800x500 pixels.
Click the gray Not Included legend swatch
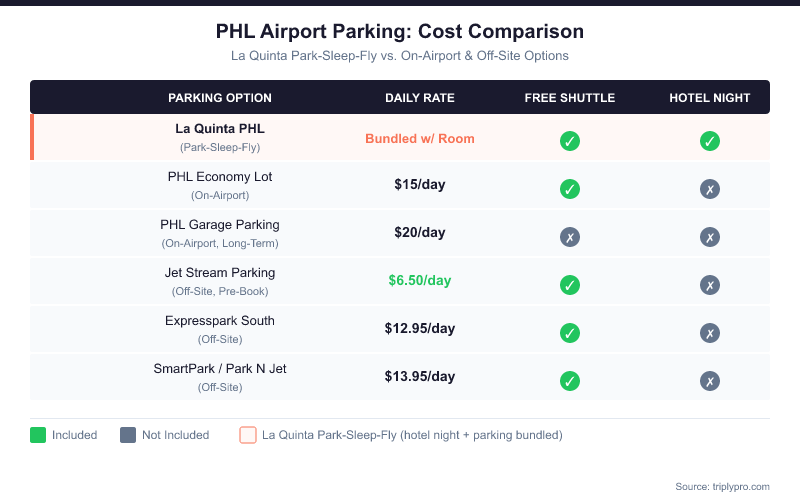pyautogui.click(x=127, y=435)
